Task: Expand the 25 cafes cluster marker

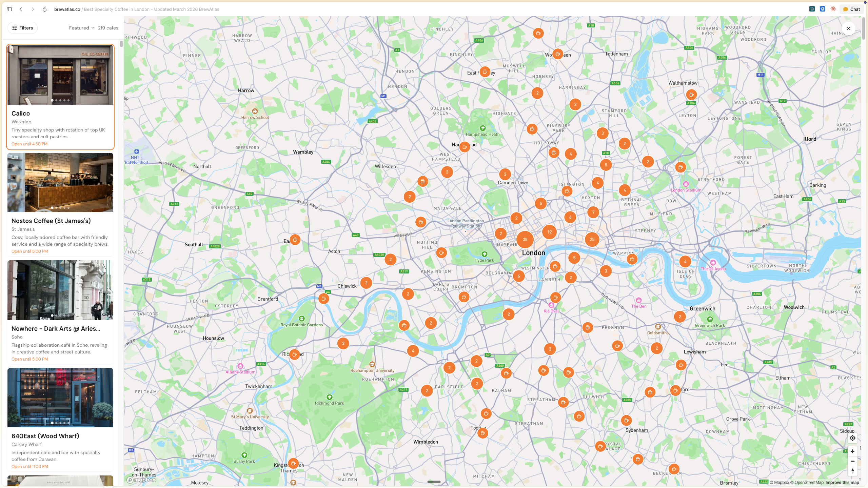Action: 592,240
